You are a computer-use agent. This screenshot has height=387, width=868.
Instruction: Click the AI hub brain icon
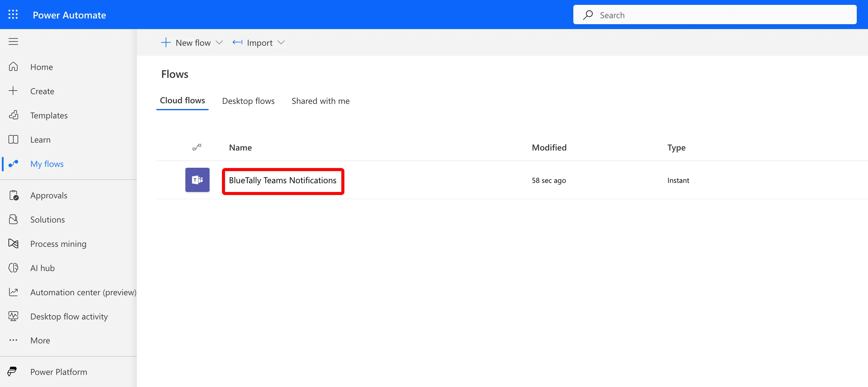coord(13,268)
